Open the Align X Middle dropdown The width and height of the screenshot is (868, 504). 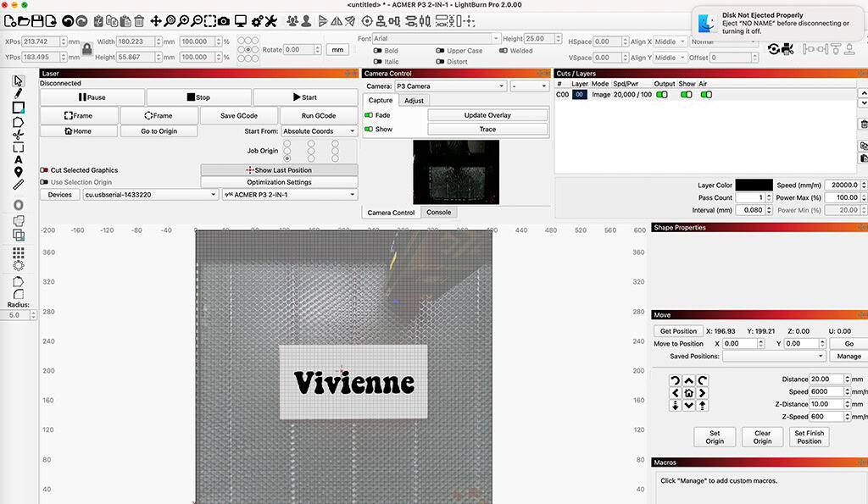coord(670,42)
